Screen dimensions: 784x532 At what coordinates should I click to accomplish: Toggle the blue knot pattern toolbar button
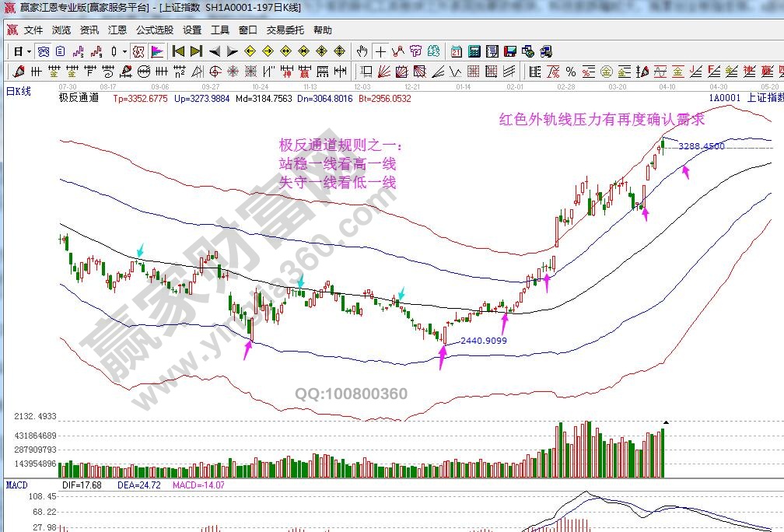[44, 51]
